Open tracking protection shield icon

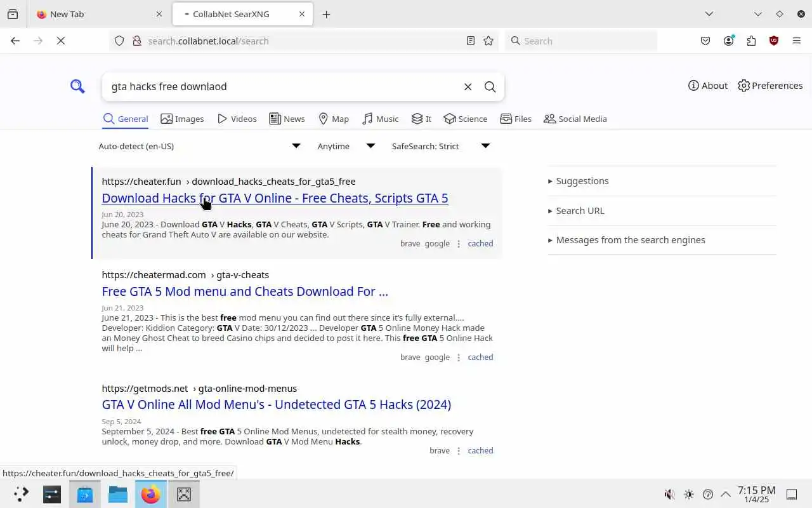tap(119, 41)
